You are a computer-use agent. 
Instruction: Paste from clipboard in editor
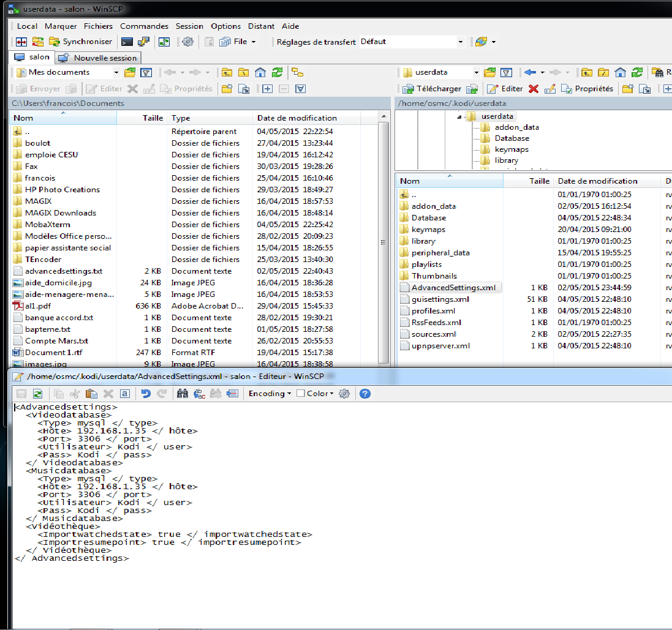tap(91, 394)
